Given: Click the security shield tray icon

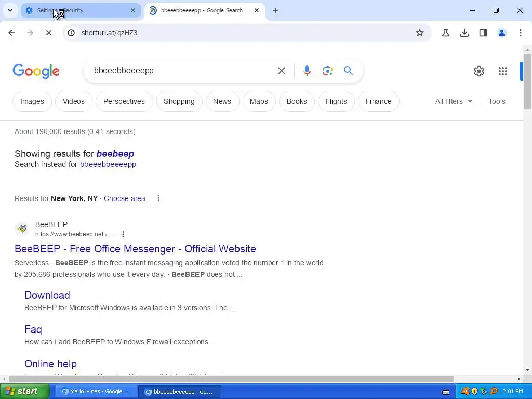Looking at the screenshot, I should coord(474,392).
